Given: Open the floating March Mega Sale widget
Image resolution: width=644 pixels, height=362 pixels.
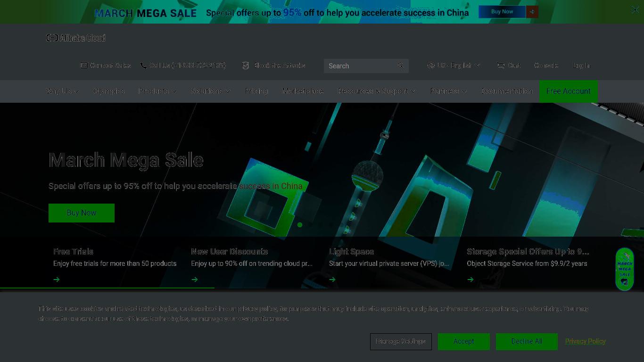Looking at the screenshot, I should click(x=625, y=269).
